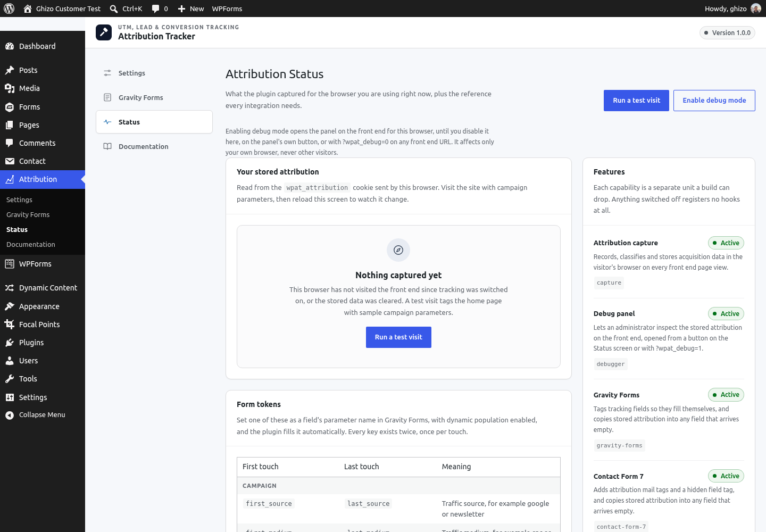Open search via magnifier icon Ctrl+K
This screenshot has height=532, width=766.
(x=113, y=9)
